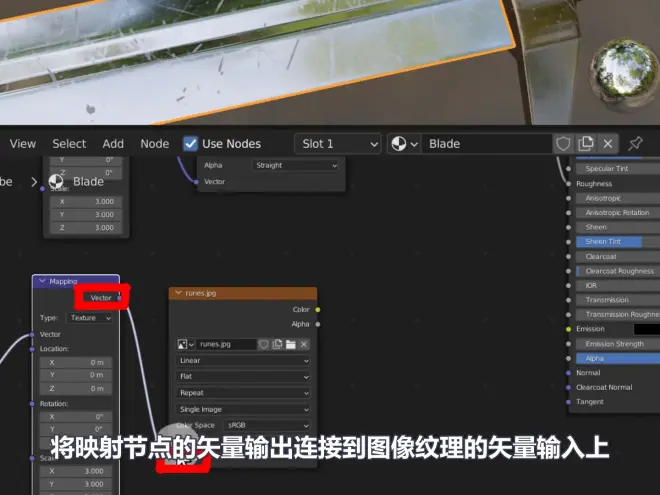This screenshot has width=660, height=495.
Task: Unlink the Blade material with X icon
Action: (608, 144)
